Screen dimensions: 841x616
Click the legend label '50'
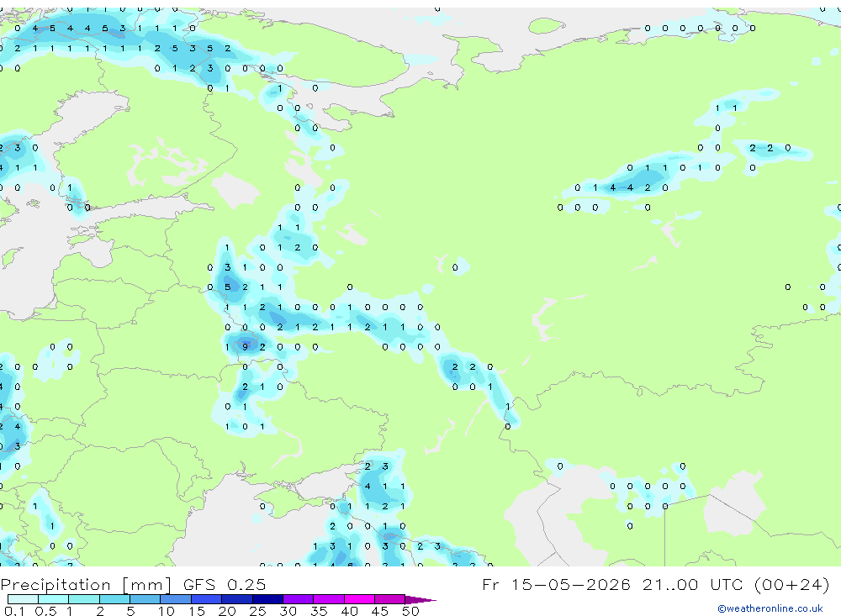point(410,611)
